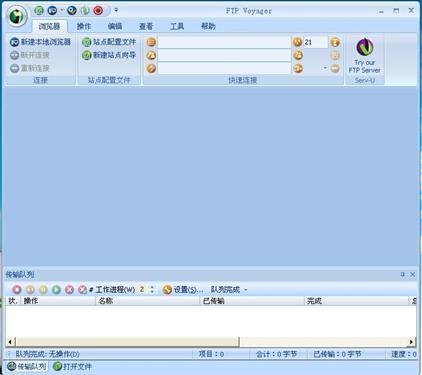Click the queue horizontal scrollbar thumb
The image size is (422, 375).
tap(127, 342)
